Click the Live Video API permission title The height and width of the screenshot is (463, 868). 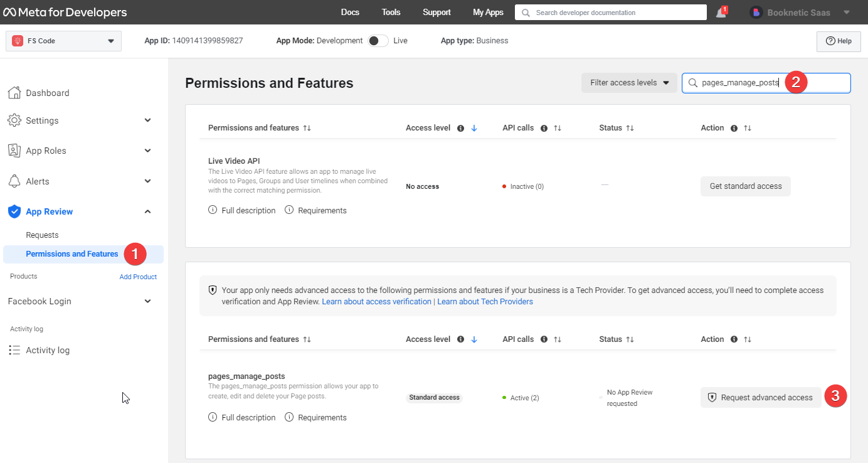coord(234,161)
